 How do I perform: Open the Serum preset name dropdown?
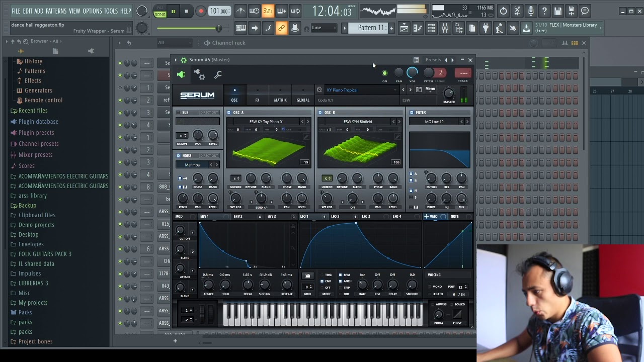(361, 90)
